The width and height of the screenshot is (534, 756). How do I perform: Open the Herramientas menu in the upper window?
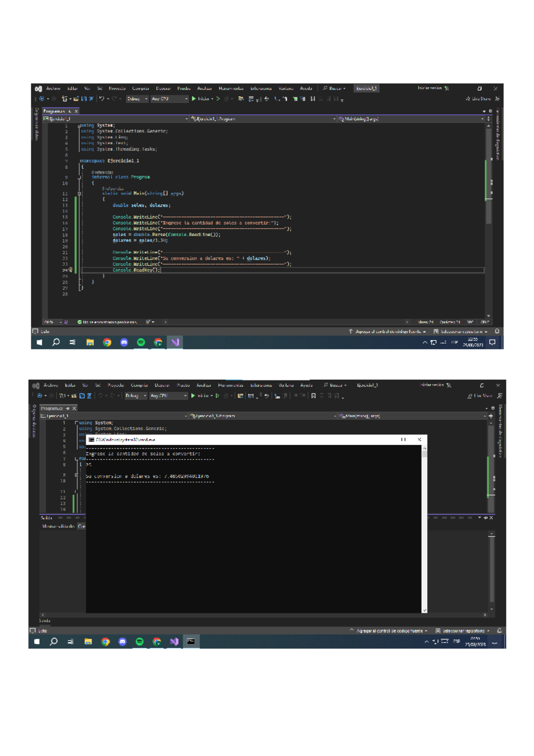coord(231,89)
